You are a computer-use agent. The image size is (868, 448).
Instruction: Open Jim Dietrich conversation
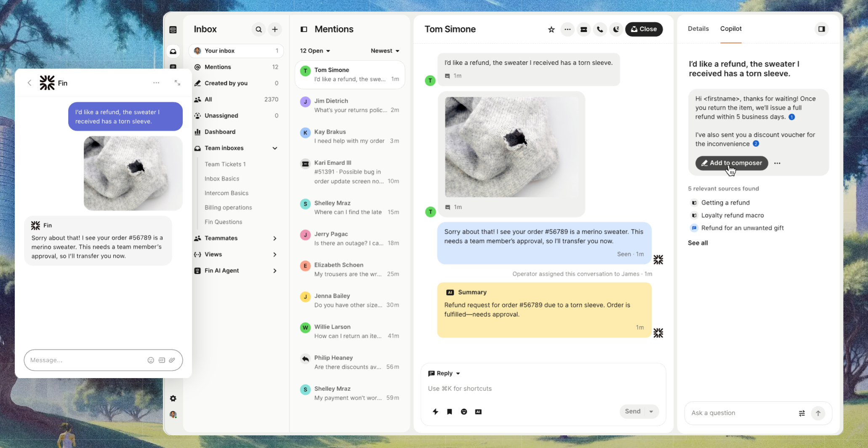point(350,106)
